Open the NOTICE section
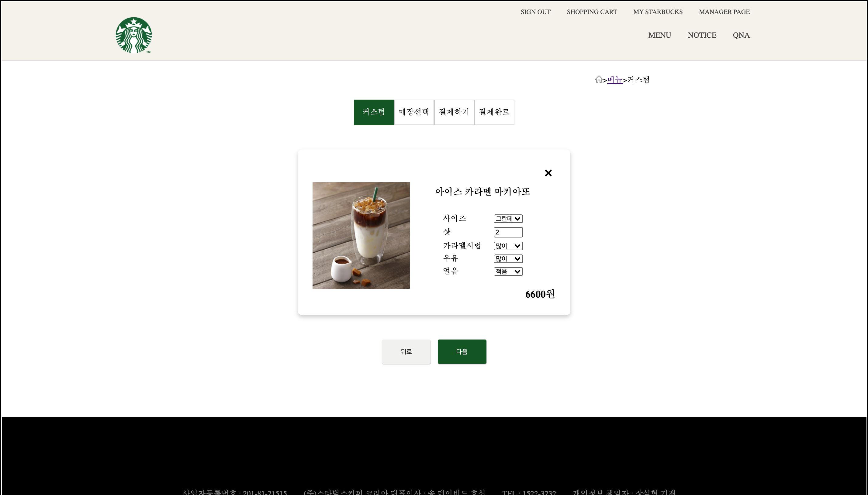 702,35
